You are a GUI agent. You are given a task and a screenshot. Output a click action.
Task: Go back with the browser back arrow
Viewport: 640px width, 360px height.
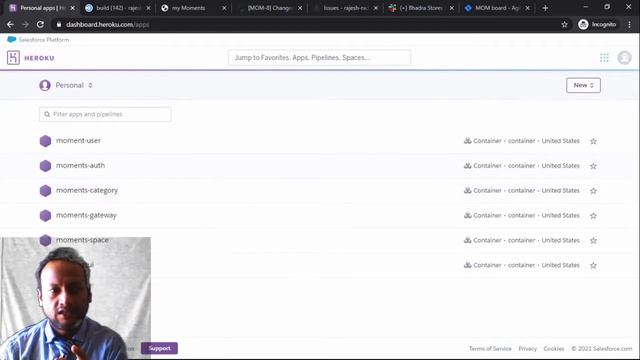pyautogui.click(x=10, y=24)
